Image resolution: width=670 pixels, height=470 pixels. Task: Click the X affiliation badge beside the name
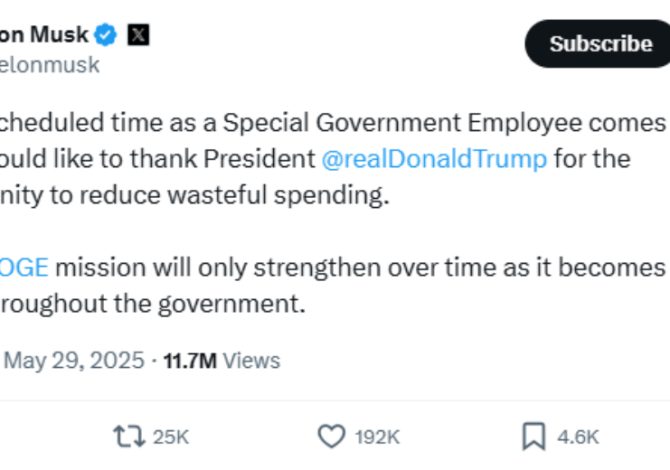(139, 35)
